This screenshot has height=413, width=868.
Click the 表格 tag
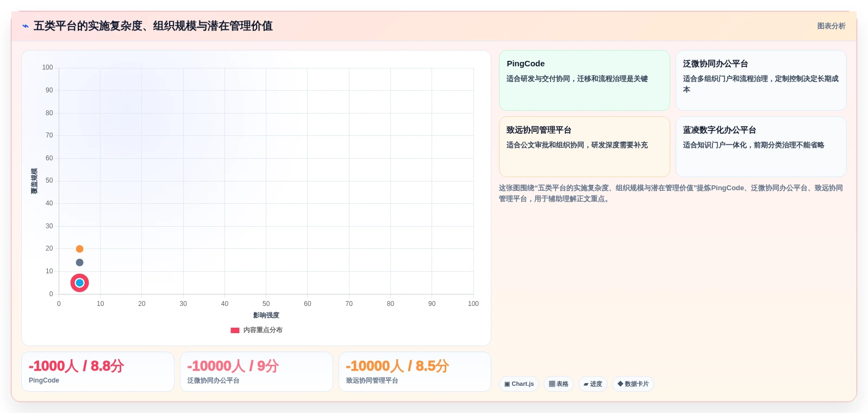[559, 384]
